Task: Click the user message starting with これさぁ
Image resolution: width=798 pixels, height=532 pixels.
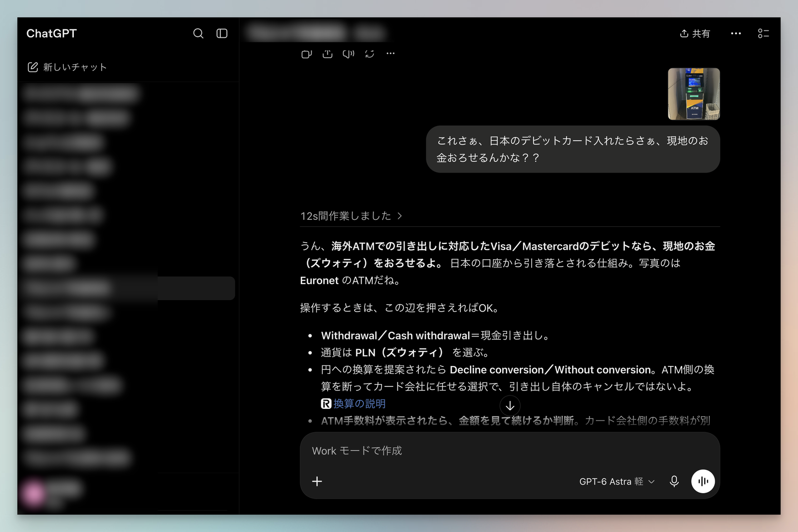Action: (x=573, y=149)
